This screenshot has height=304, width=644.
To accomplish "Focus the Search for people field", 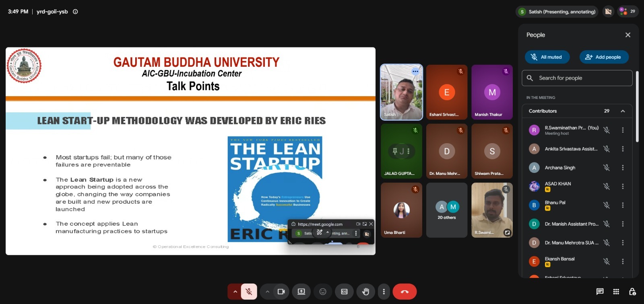I will point(577,78).
